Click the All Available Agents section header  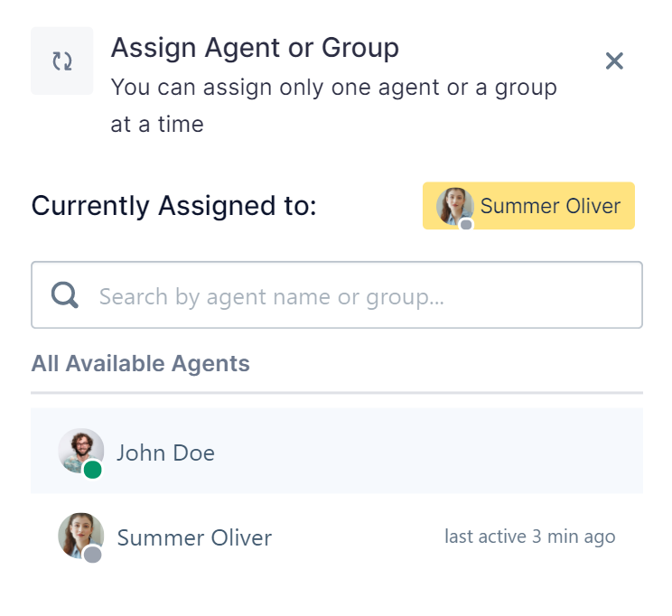tap(140, 363)
